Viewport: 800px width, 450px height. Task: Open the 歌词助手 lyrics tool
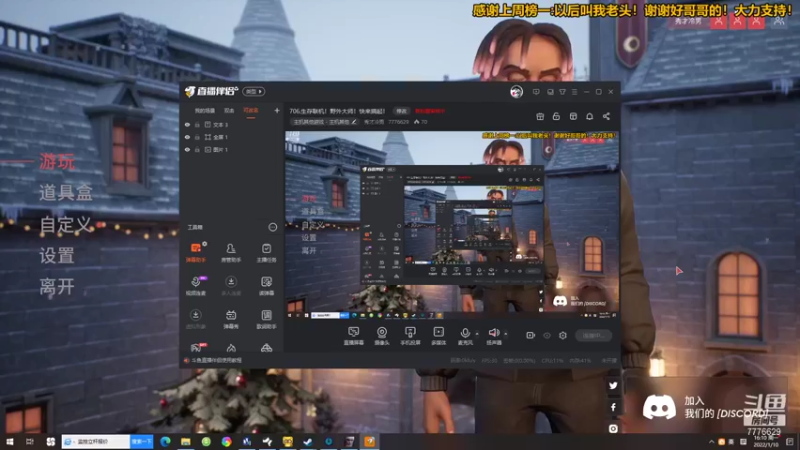(266, 319)
